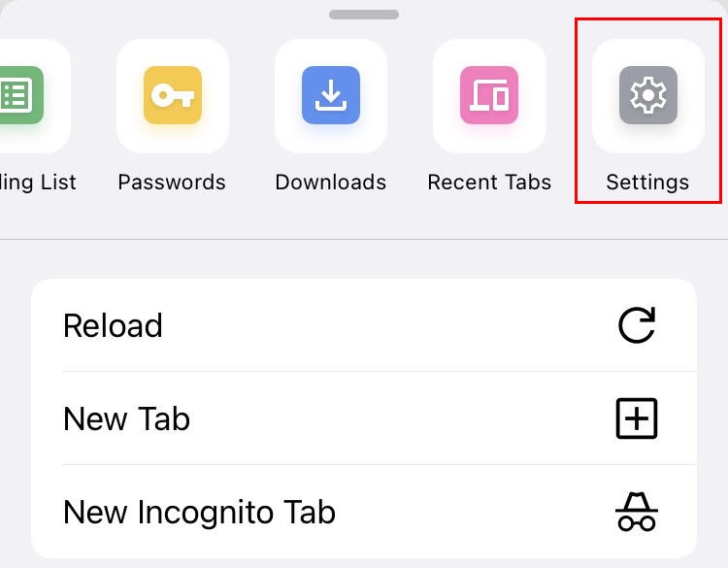This screenshot has height=568, width=728.
Task: Open the yellow key Passwords icon
Action: pos(173,95)
